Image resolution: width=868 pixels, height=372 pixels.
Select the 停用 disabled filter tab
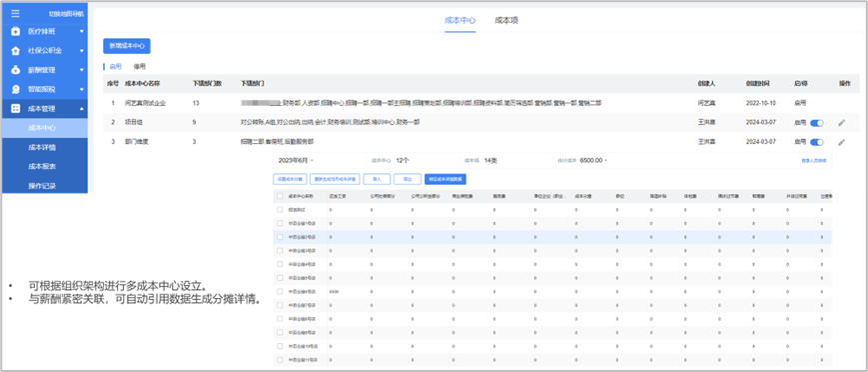pos(140,66)
